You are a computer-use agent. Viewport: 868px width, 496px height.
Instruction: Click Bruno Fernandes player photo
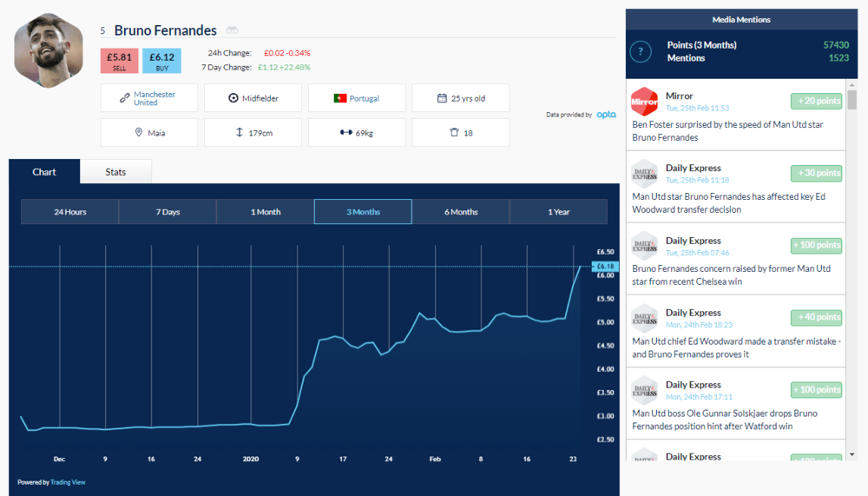point(49,50)
